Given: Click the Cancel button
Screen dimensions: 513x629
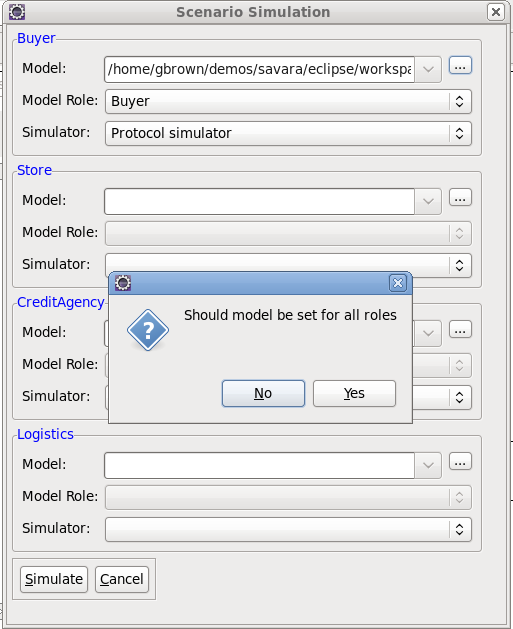Looking at the screenshot, I should tap(122, 579).
